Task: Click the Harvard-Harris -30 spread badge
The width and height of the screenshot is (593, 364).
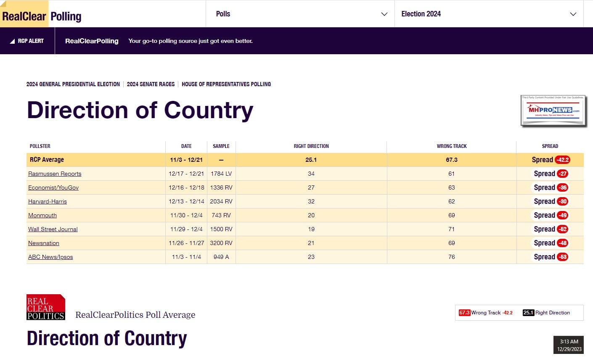Action: (563, 201)
